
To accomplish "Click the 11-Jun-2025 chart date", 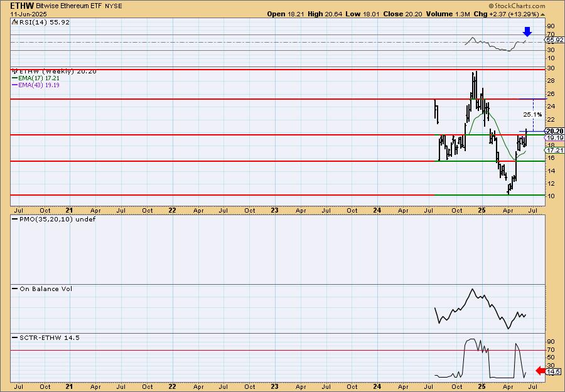I will 28,14.
